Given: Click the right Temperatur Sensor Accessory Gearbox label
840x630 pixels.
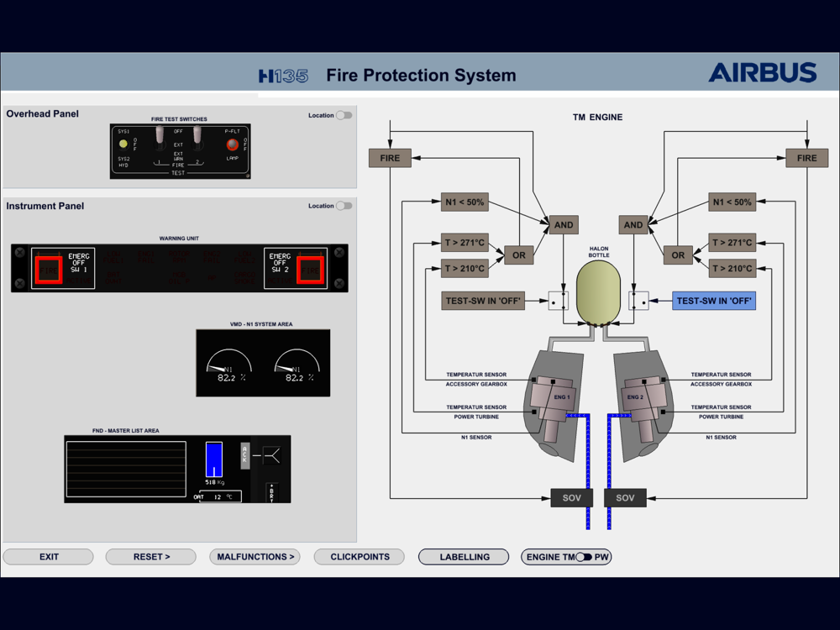Looking at the screenshot, I should (721, 380).
